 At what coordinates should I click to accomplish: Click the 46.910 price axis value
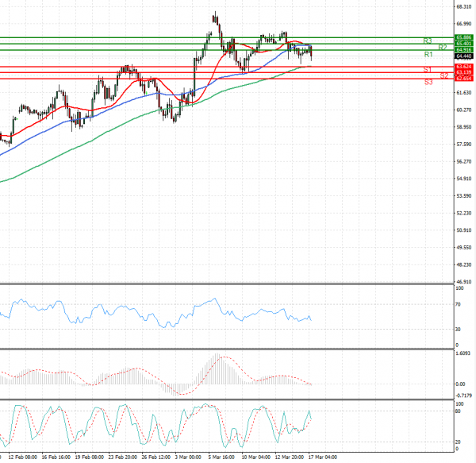pyautogui.click(x=464, y=282)
